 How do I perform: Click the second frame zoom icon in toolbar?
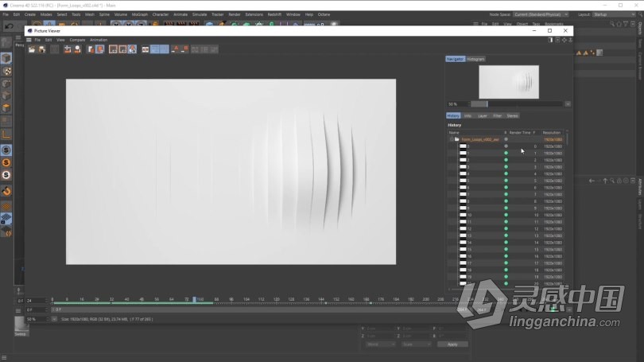tap(122, 49)
